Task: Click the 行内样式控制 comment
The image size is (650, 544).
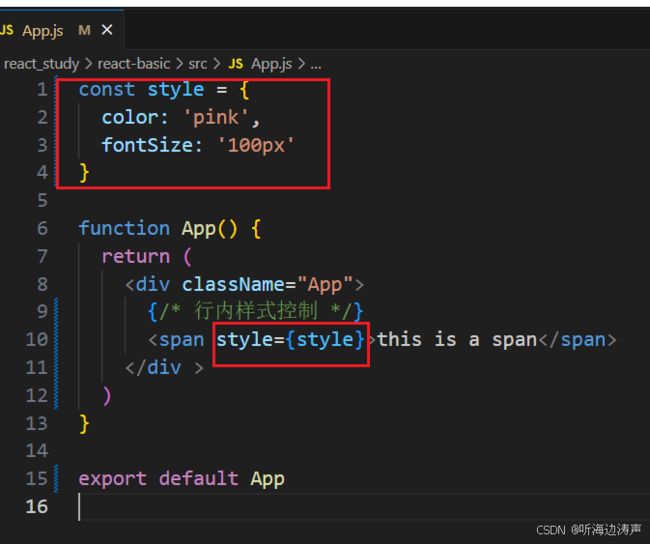Action: coord(255,311)
